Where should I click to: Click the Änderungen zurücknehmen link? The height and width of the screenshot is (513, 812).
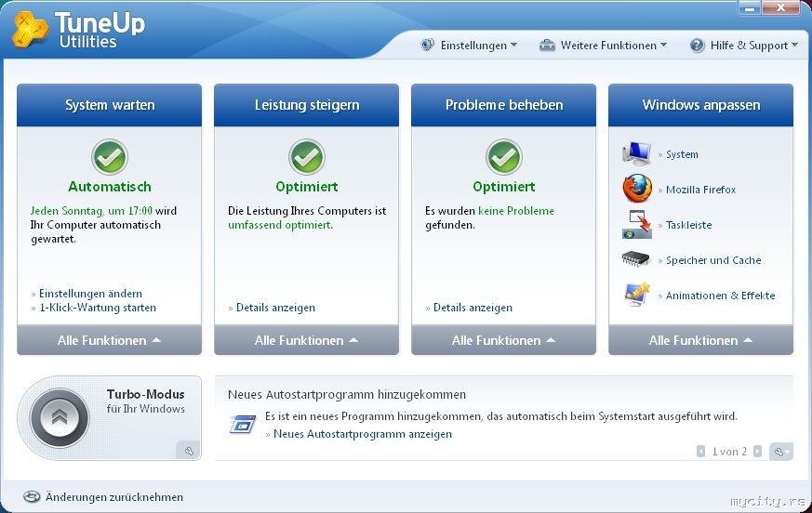click(114, 497)
